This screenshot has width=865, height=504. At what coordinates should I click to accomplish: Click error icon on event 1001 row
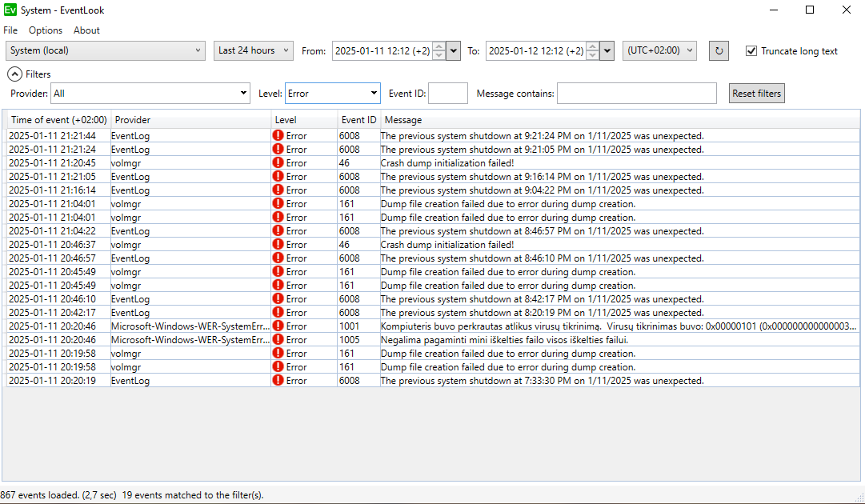click(x=278, y=326)
